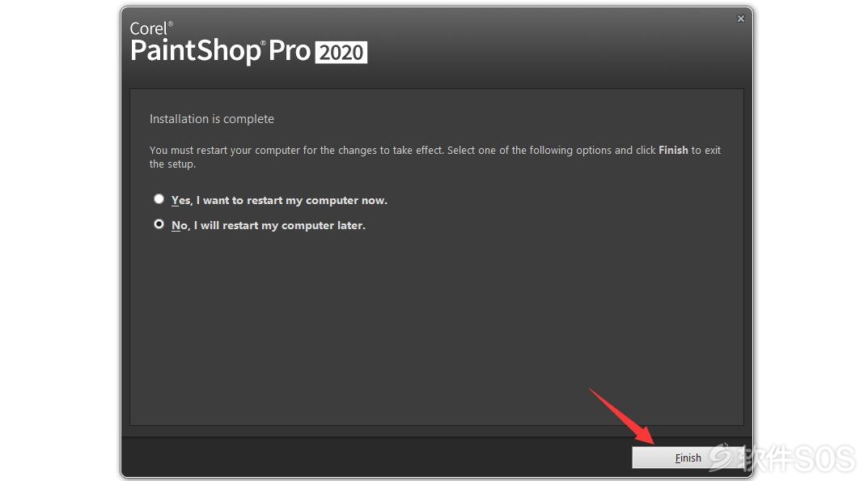Click the 'Installation is complete' heading
This screenshot has width=868, height=481.
pyautogui.click(x=211, y=119)
